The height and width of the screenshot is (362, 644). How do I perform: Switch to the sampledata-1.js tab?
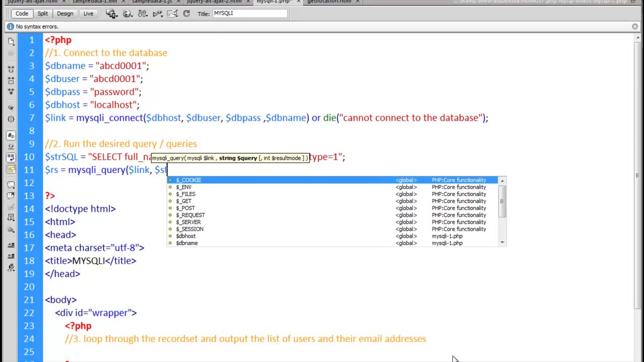(x=152, y=2)
